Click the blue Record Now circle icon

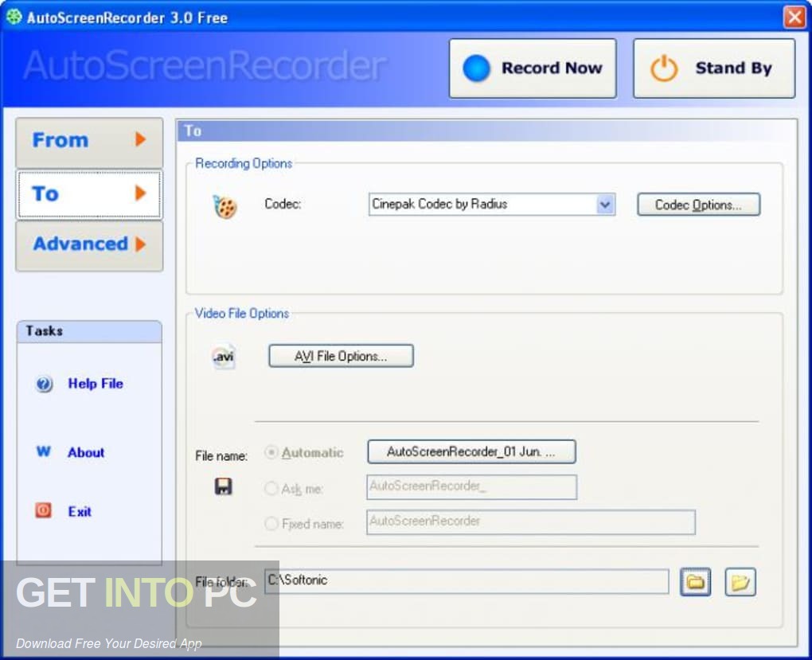(476, 68)
